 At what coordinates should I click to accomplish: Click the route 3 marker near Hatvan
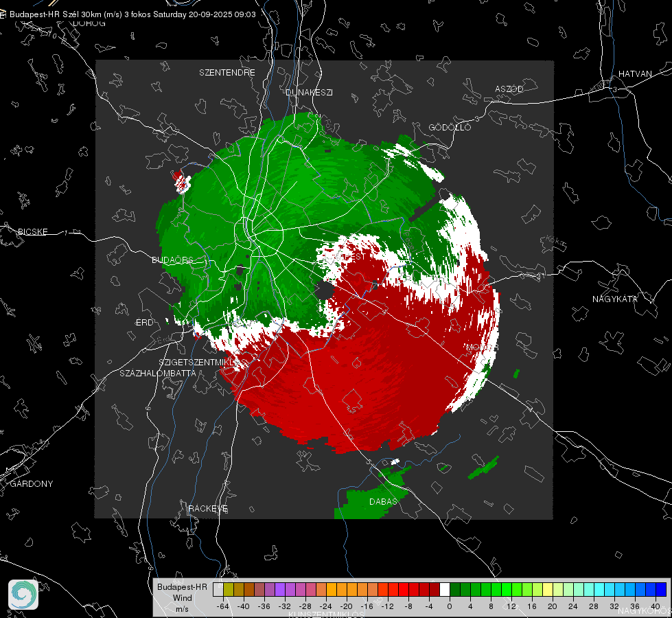(614, 89)
